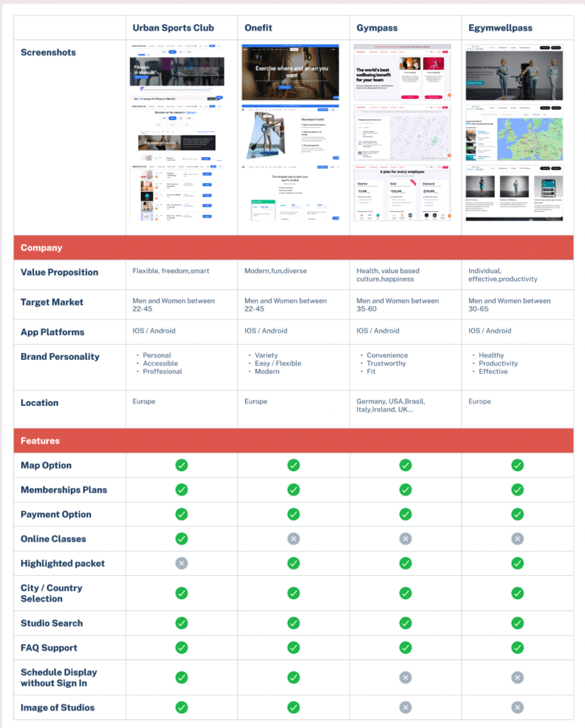Open Onefit 'How does it work' screenshot
This screenshot has height=728, width=585.
(x=290, y=133)
